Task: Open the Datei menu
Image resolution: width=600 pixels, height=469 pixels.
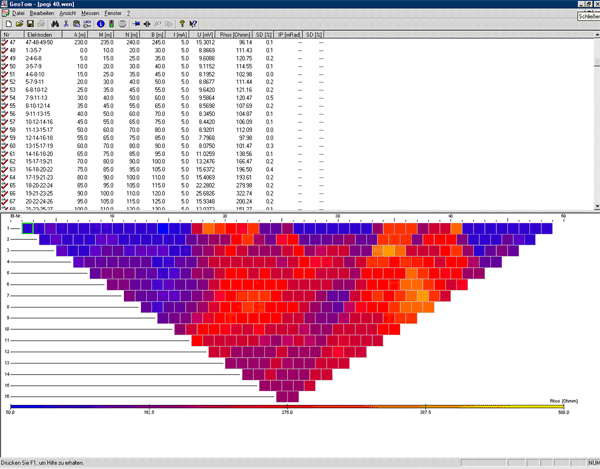Action: click(x=18, y=13)
